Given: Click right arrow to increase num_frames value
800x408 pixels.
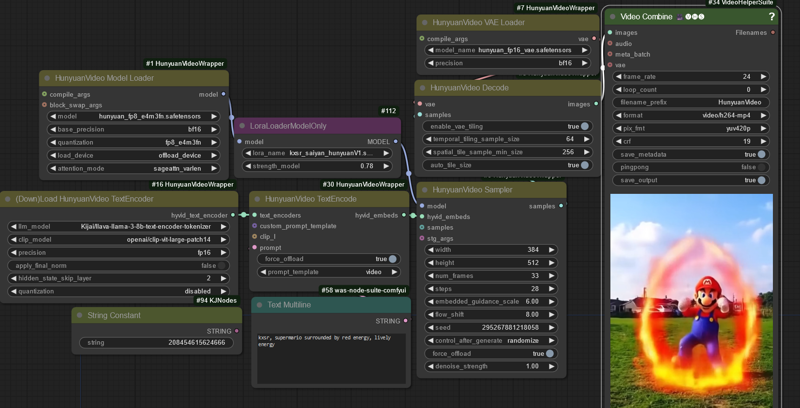Looking at the screenshot, I should click(x=551, y=276).
